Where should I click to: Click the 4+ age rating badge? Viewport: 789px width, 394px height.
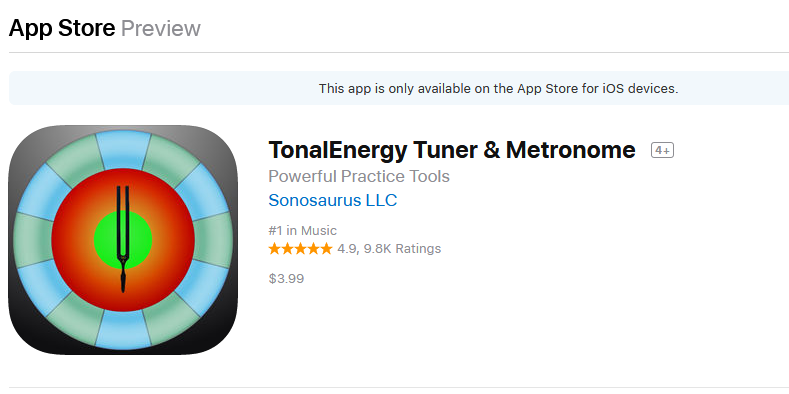click(x=662, y=150)
